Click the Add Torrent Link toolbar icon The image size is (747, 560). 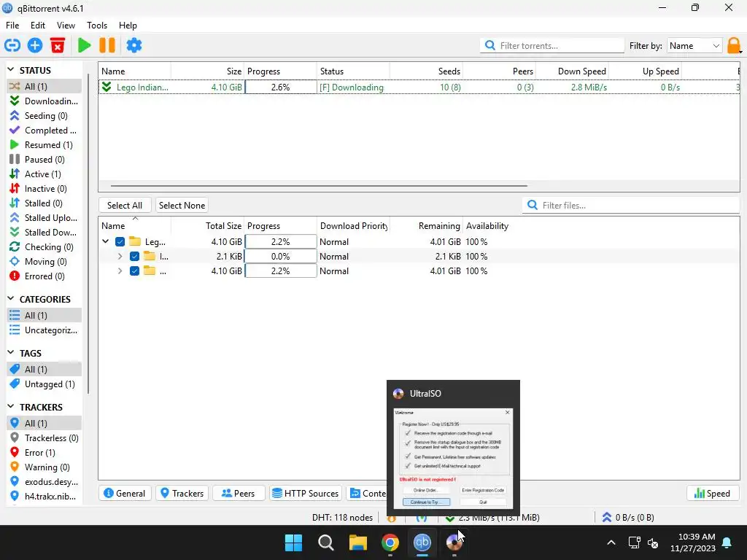pyautogui.click(x=12, y=45)
